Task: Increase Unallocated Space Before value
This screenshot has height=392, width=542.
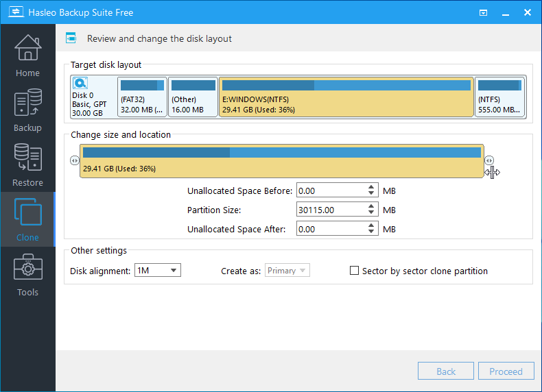Action: tap(371, 187)
